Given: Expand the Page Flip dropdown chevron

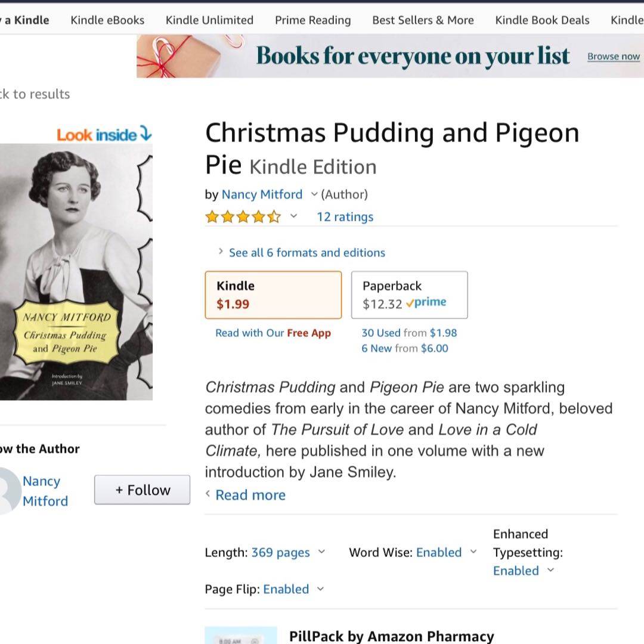Looking at the screenshot, I should pos(320,589).
